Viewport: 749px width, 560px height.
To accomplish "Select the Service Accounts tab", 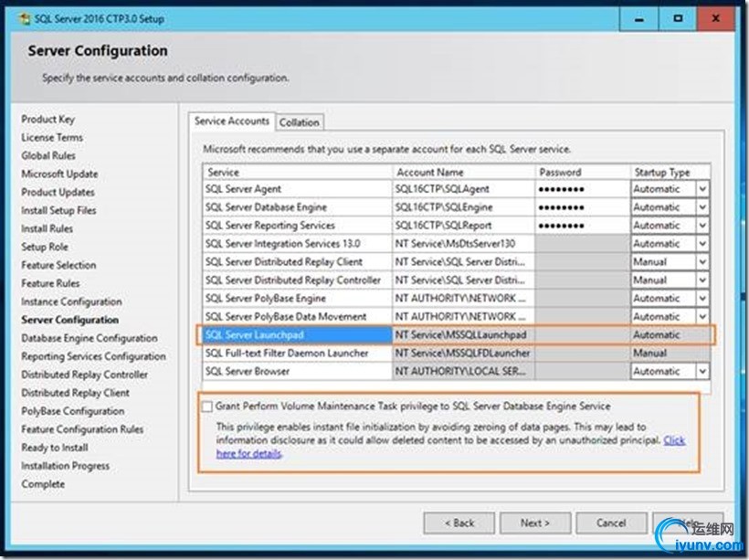I will [232, 122].
